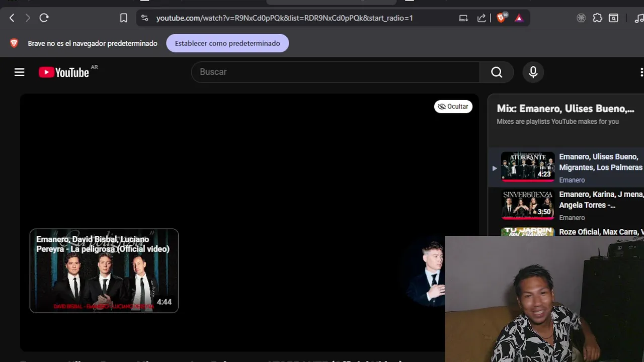The height and width of the screenshot is (362, 644).
Task: Open the YouTube hamburger guide menu
Action: [19, 72]
